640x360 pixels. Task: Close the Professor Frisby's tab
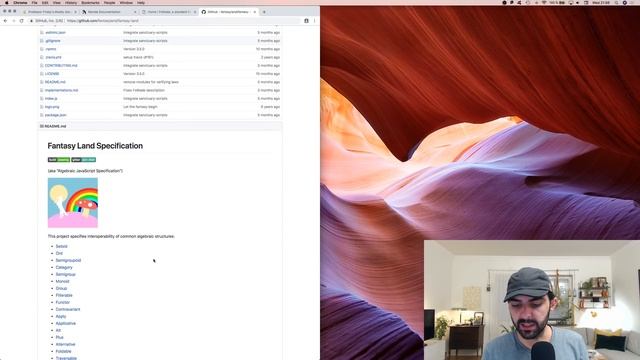click(76, 12)
